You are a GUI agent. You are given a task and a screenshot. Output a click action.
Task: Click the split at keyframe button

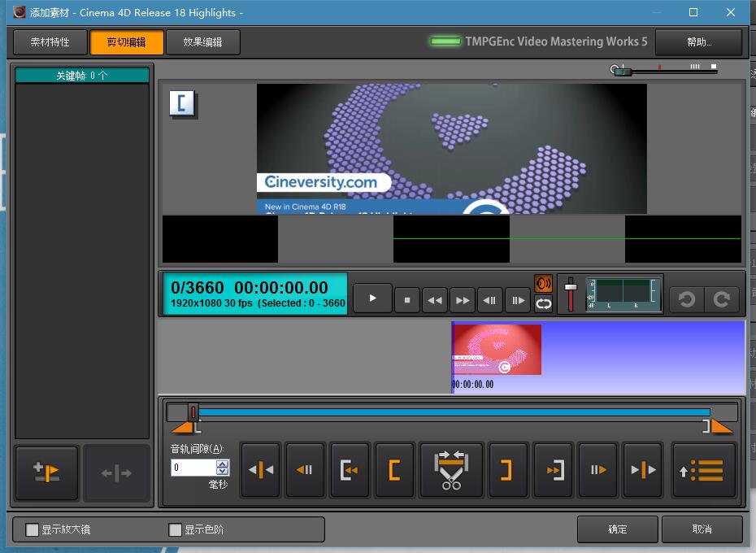tap(116, 473)
